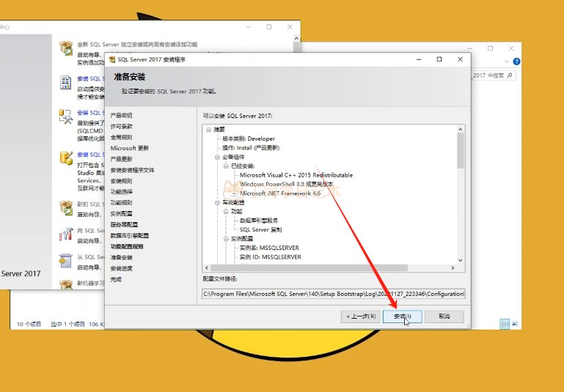Image resolution: width=564 pixels, height=392 pixels.
Task: Click '服务器配置' step in the sidebar
Action: point(124,224)
